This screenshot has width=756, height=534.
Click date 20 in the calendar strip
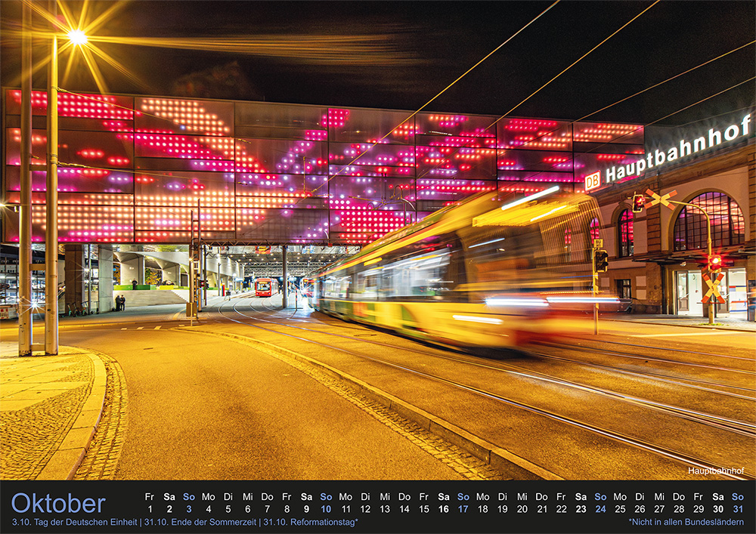click(x=522, y=509)
